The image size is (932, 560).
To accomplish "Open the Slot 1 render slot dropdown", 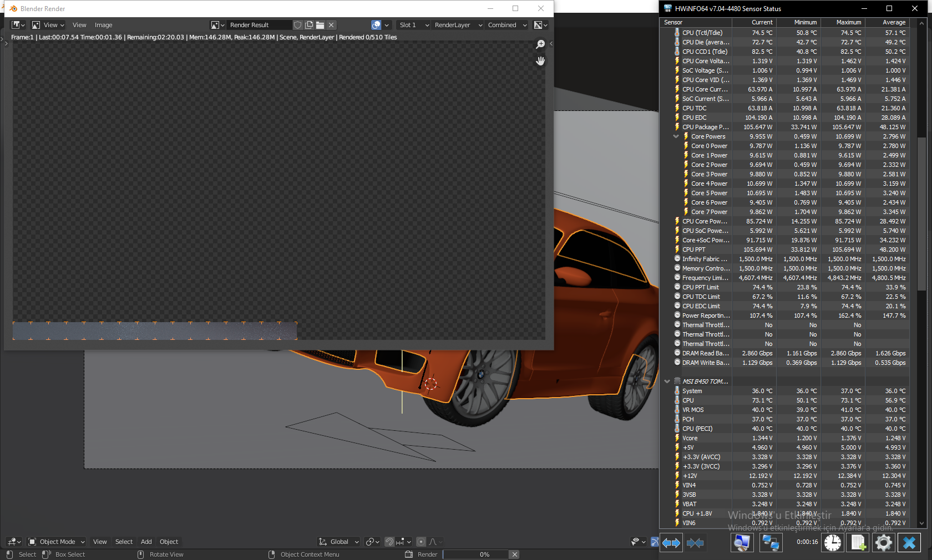I will pos(414,25).
